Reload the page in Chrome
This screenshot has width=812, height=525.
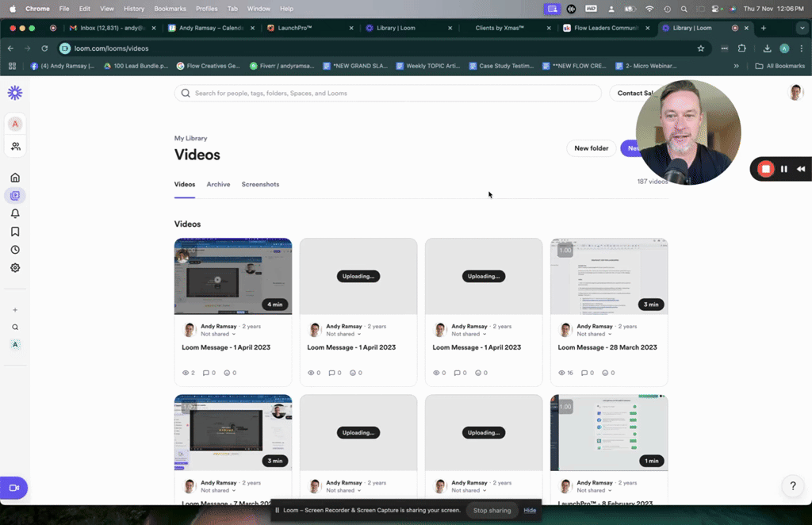pyautogui.click(x=44, y=48)
